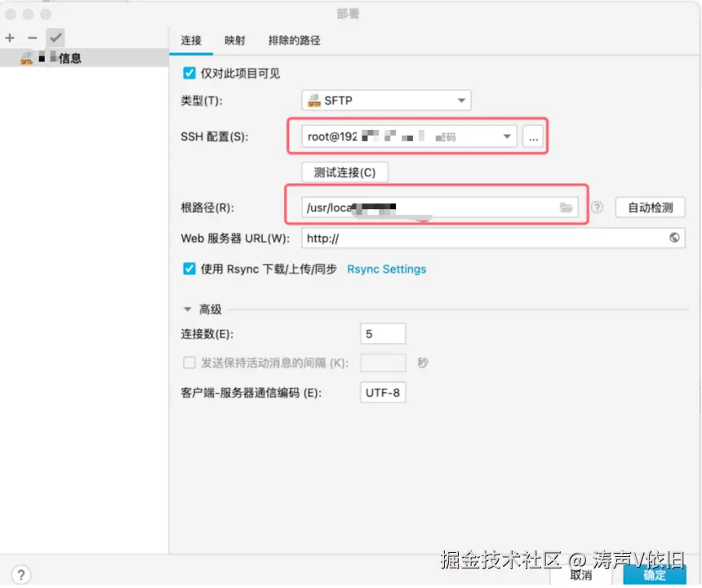Enable keep-alive message interval checkbox
Screen dimensions: 702x588
point(188,363)
